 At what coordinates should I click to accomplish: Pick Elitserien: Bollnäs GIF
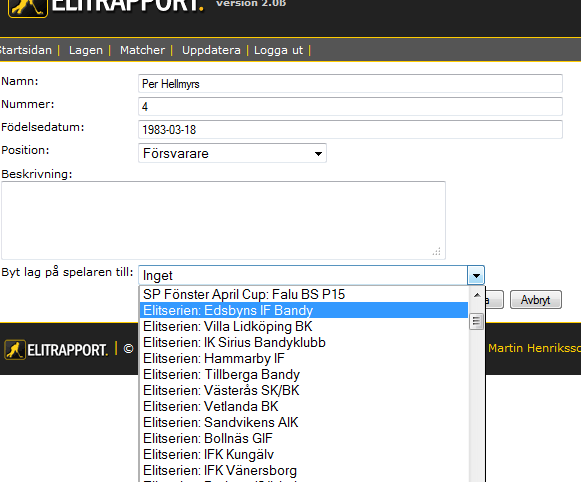(304, 438)
